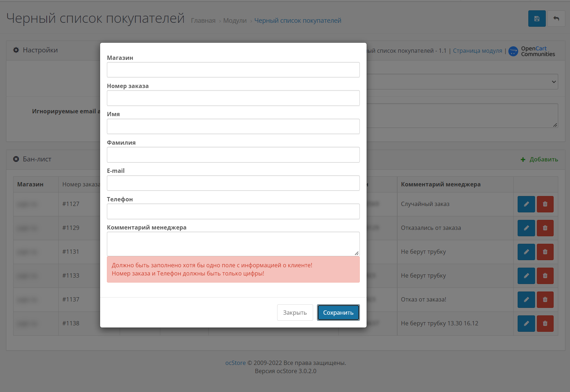Image resolution: width=570 pixels, height=392 pixels.
Task: Open the Страница модуля link
Action: coord(477,51)
